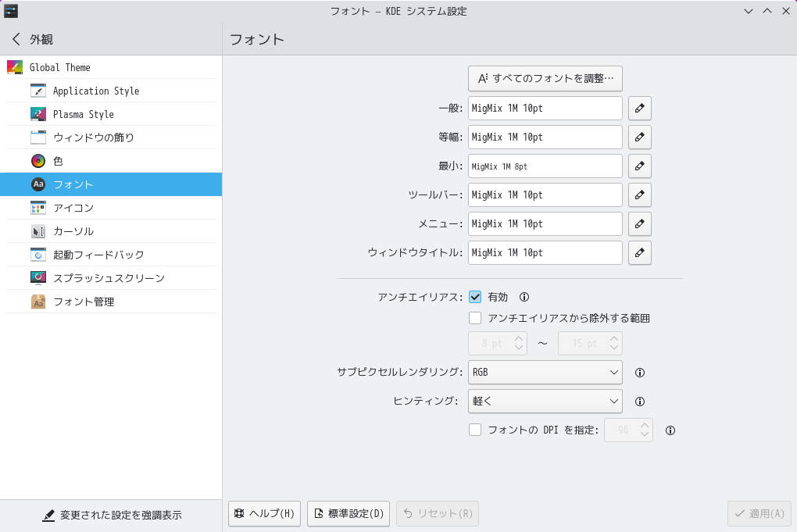The width and height of the screenshot is (797, 532).
Task: Click the 8 pt exclusion range spinbox
Action: click(498, 344)
